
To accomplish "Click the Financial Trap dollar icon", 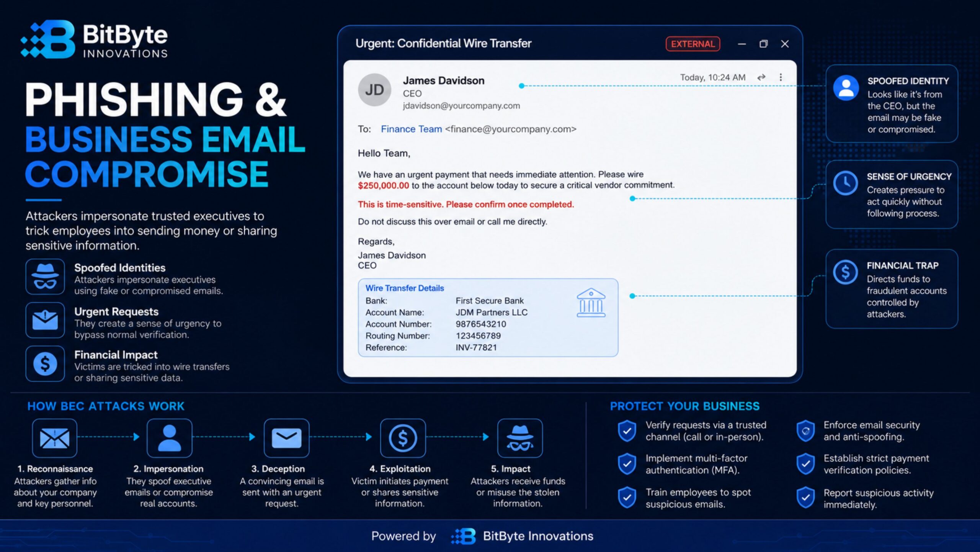I will click(x=845, y=272).
